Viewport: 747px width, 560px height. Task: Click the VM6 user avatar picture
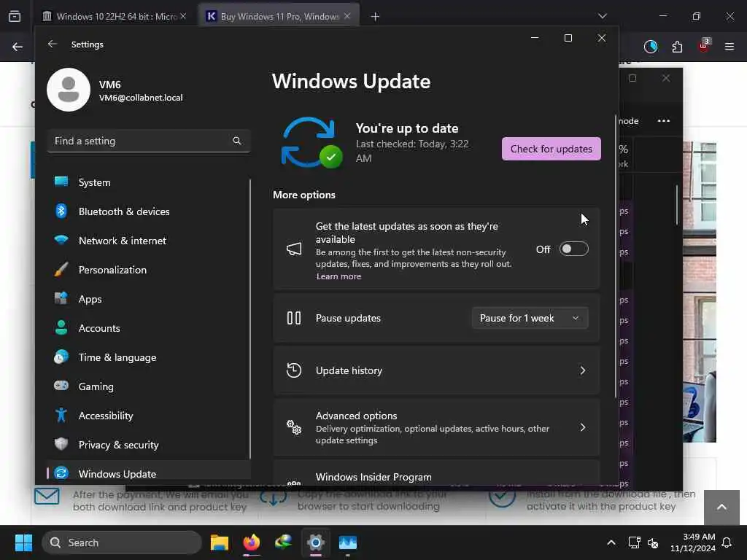(69, 90)
